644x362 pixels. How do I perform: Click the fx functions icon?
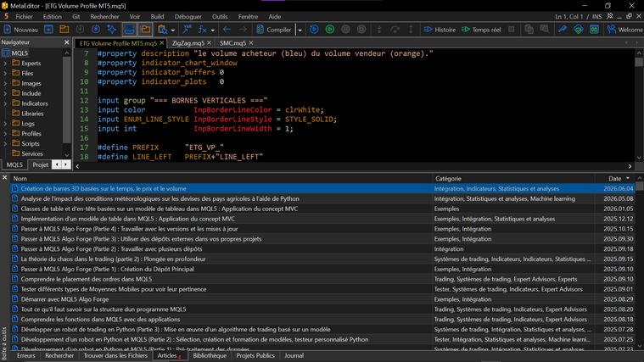[x=202, y=30]
